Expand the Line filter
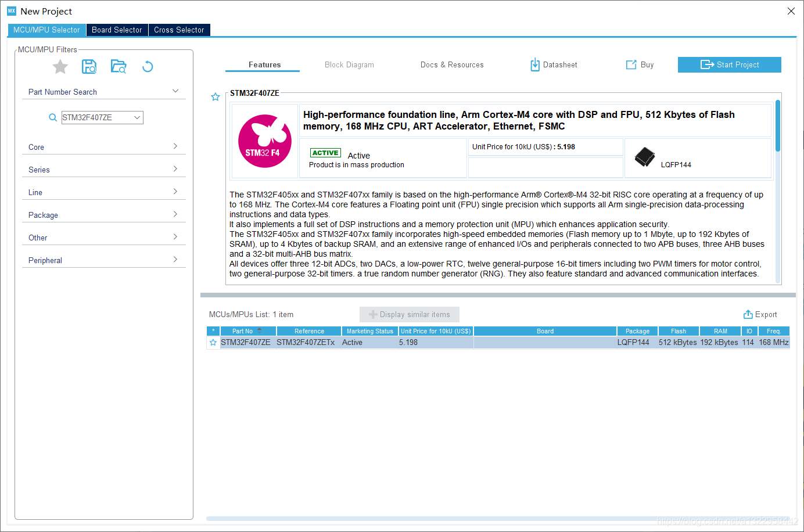 click(104, 192)
